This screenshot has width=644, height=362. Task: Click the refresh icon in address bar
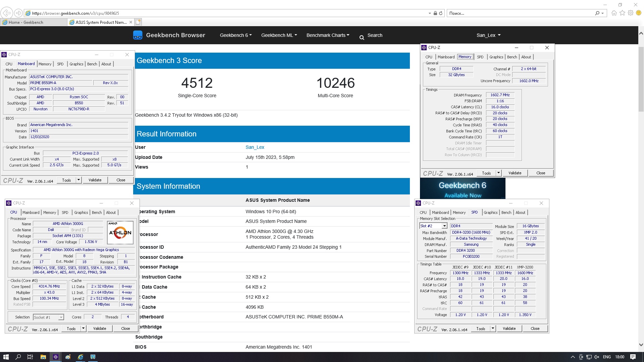coord(441,13)
